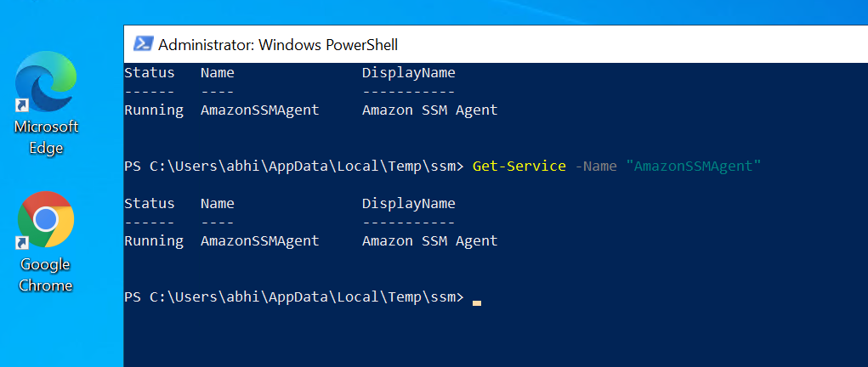Click the quoted "AmazonSSMAgent" argument text
Viewport: 868px width, 367px height.
click(x=695, y=166)
